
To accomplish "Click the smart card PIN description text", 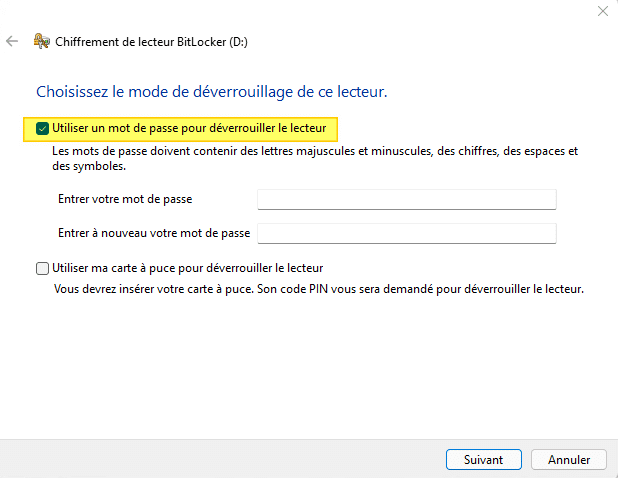I will click(318, 288).
